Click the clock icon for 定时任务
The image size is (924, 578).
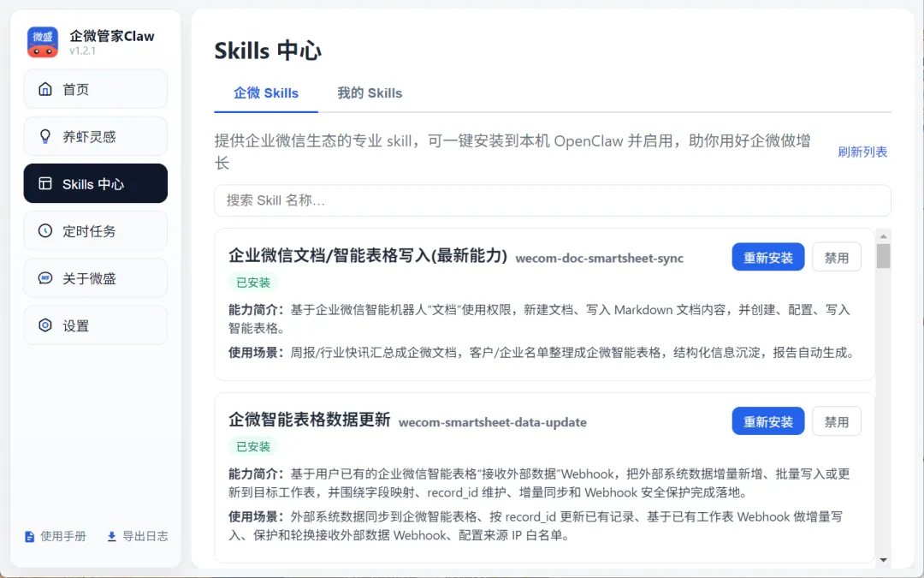(x=45, y=230)
